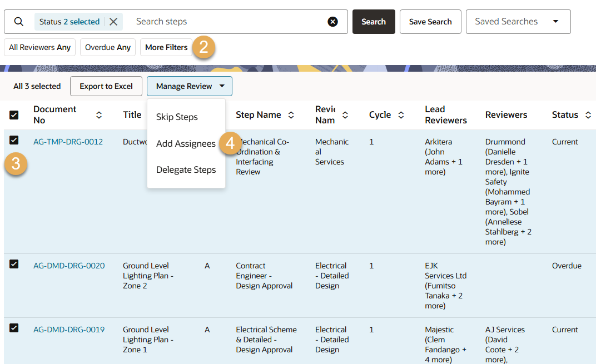Open the All Reviewers filter

click(x=39, y=47)
